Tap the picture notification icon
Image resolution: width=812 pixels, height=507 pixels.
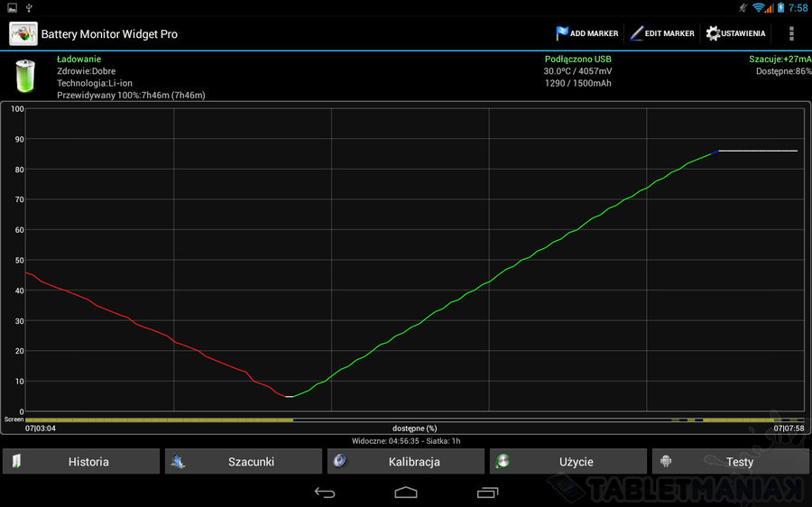12,8
